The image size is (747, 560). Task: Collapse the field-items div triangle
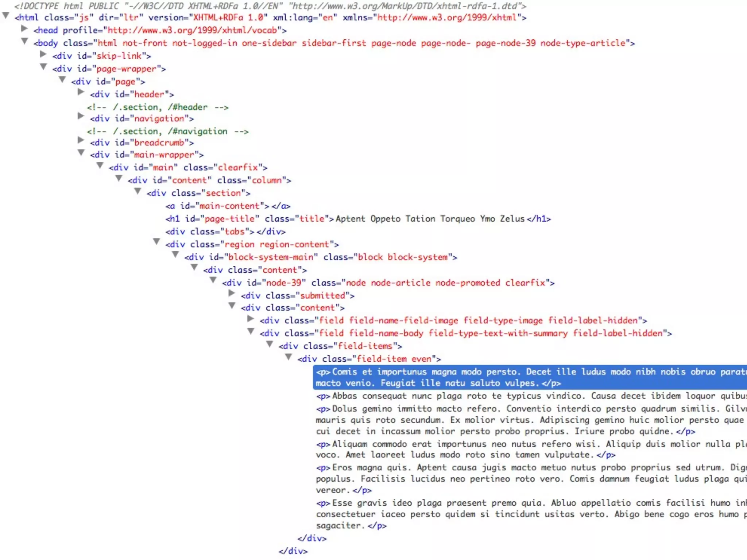pyautogui.click(x=270, y=344)
